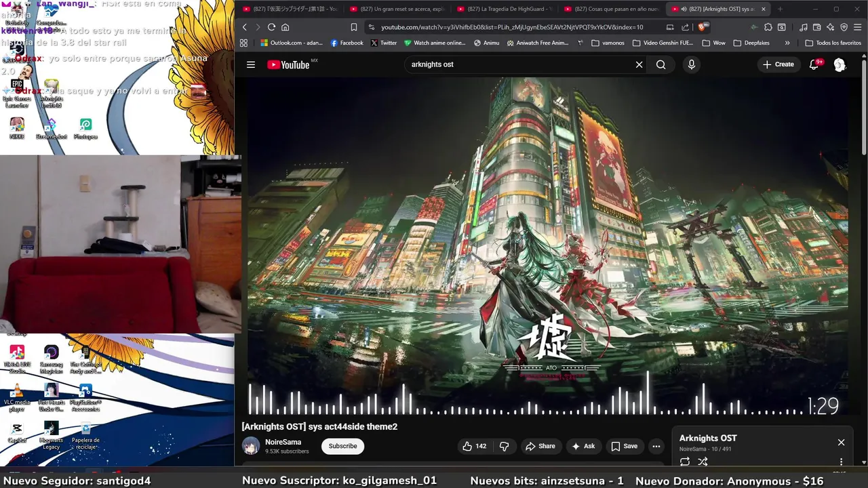Clear the 'arknights ost' search text
The width and height of the screenshot is (868, 488).
[639, 64]
